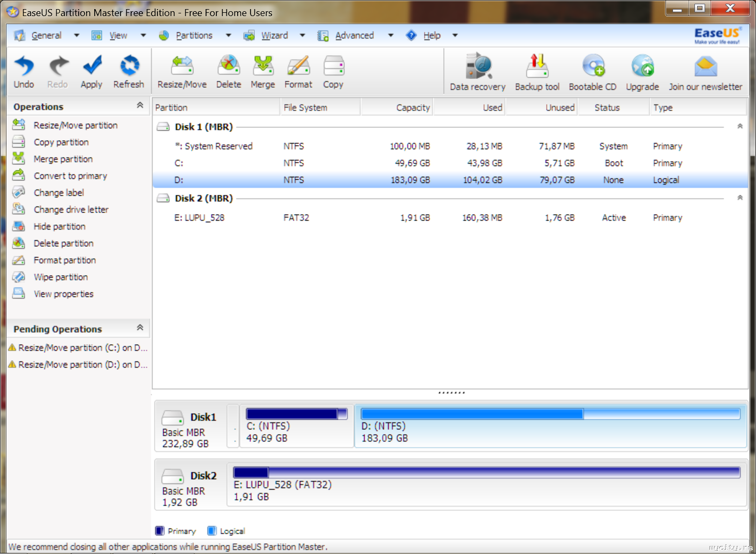Select Change label operation
The height and width of the screenshot is (554, 756).
click(48, 193)
